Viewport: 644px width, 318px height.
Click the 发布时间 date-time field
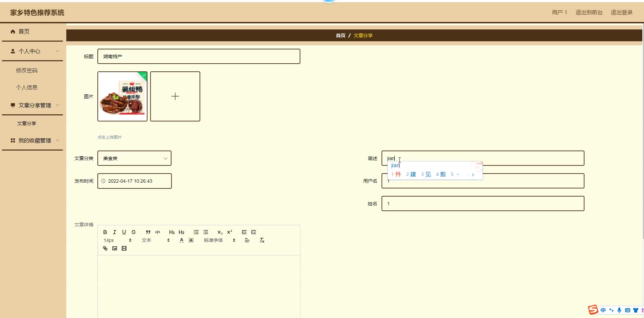click(x=135, y=181)
